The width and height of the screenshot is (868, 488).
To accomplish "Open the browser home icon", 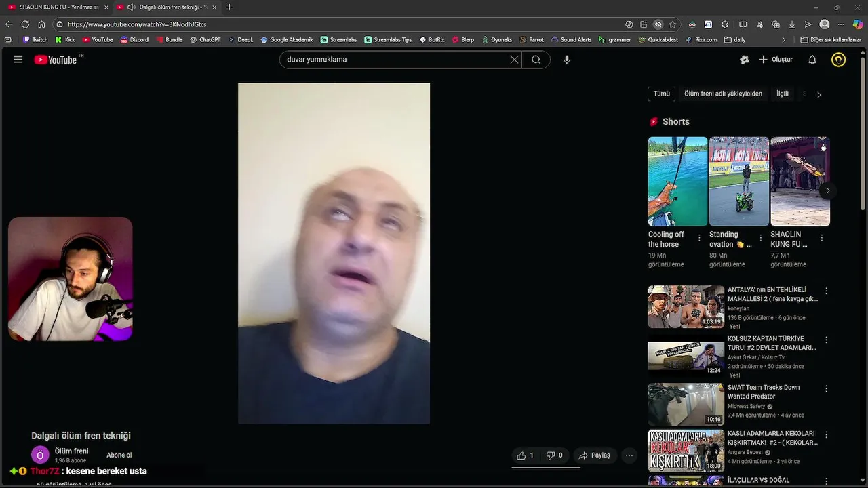I will (41, 24).
